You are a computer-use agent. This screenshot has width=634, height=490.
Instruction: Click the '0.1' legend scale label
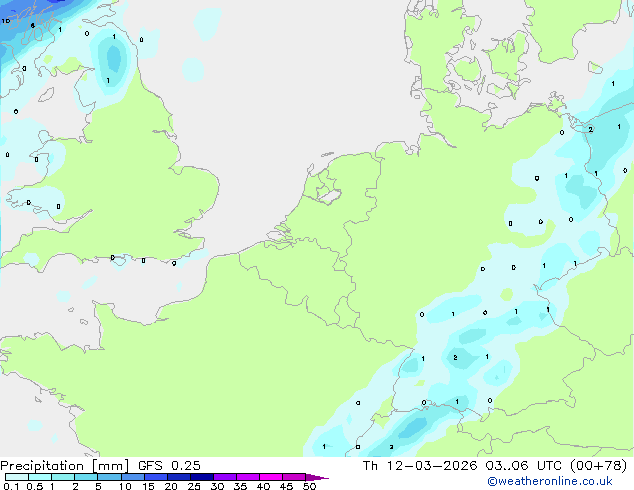click(x=11, y=486)
